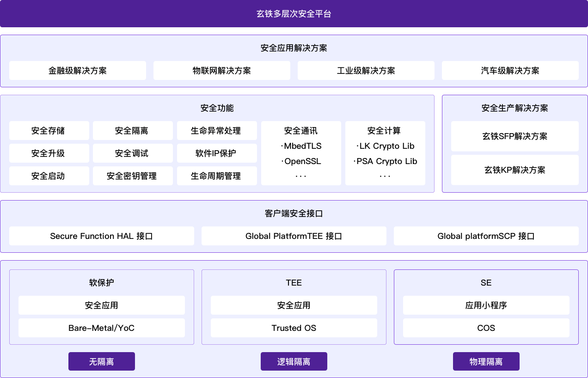Select the SE panel title
The height and width of the screenshot is (378, 588).
click(486, 283)
